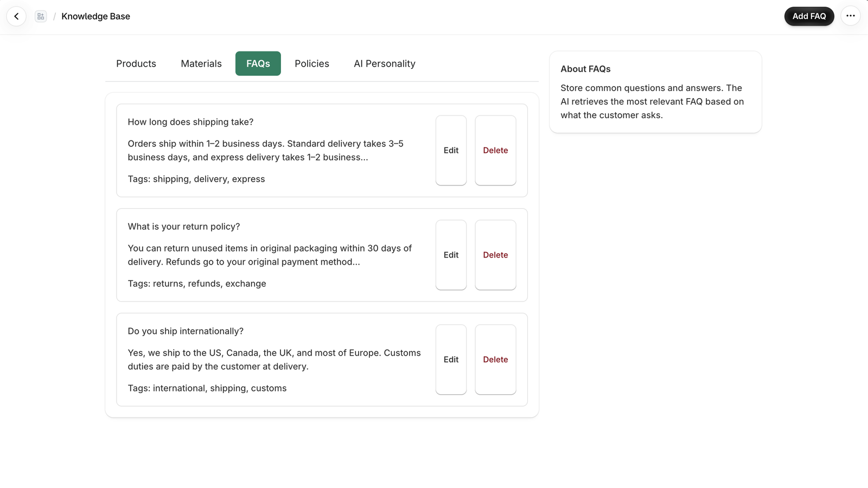This screenshot has height=488, width=868.
Task: Click the answer starting "You can return unused"
Action: click(270, 255)
